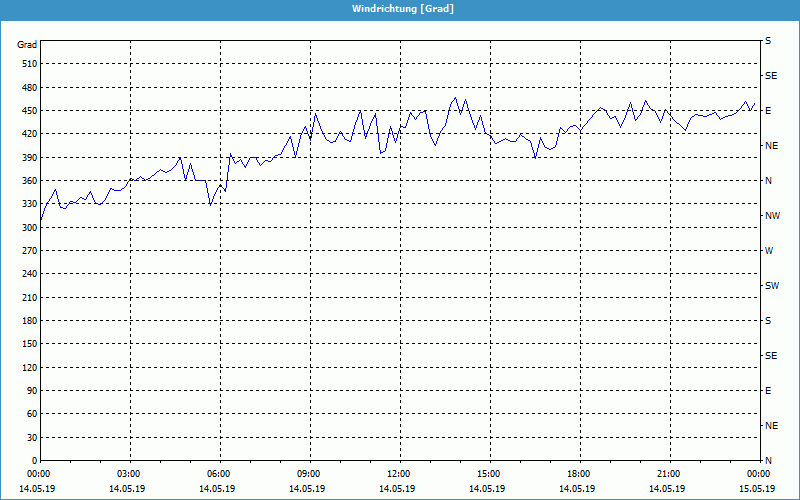
Task: Click the SW compass direction label
Action: (x=771, y=286)
